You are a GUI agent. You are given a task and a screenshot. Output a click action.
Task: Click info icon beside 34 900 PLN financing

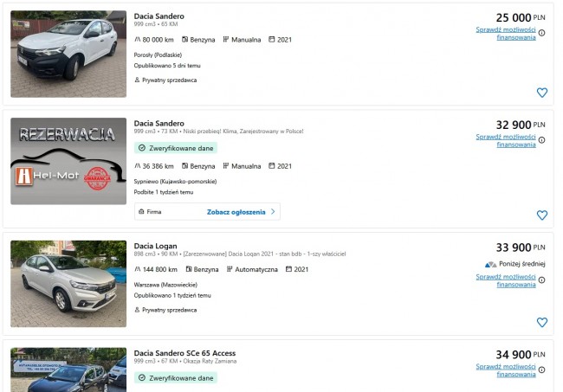click(x=542, y=370)
